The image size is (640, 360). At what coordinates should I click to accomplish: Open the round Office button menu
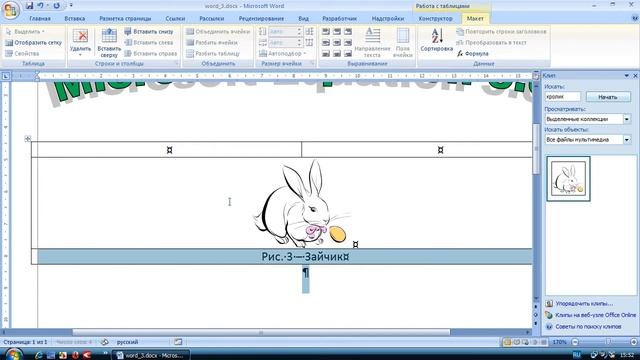11,10
